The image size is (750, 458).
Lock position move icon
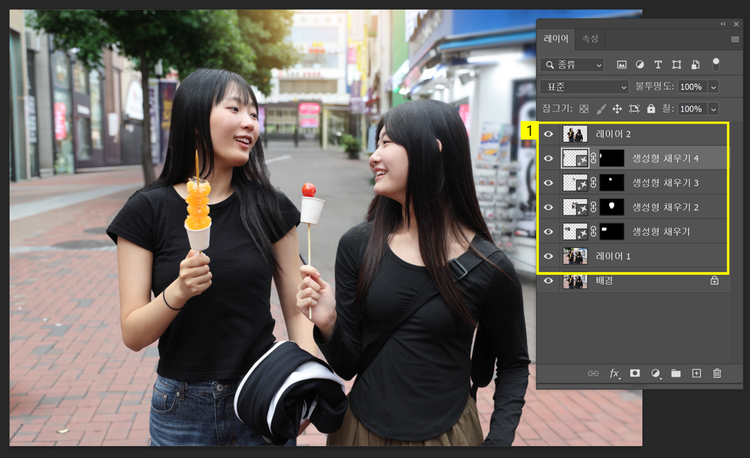tap(617, 109)
